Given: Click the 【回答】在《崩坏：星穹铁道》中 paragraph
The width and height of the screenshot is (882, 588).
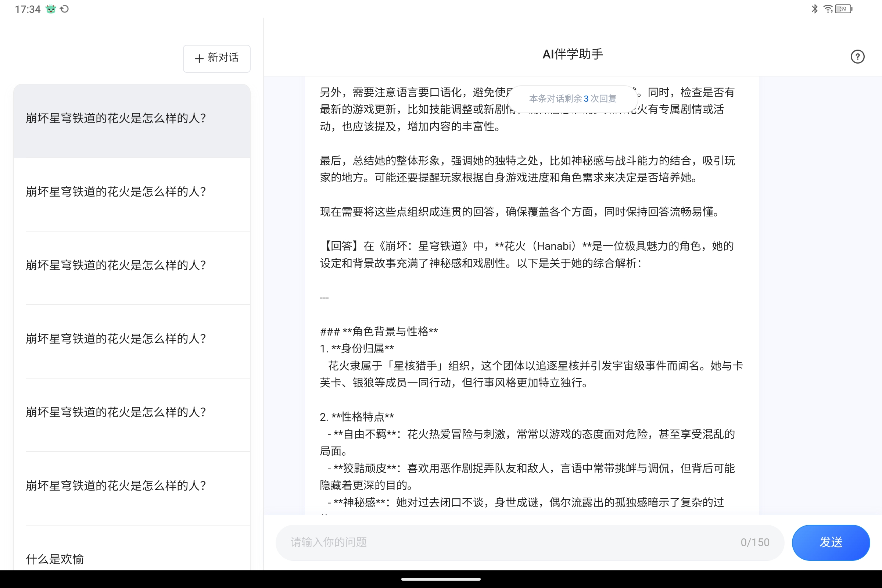Looking at the screenshot, I should point(527,255).
